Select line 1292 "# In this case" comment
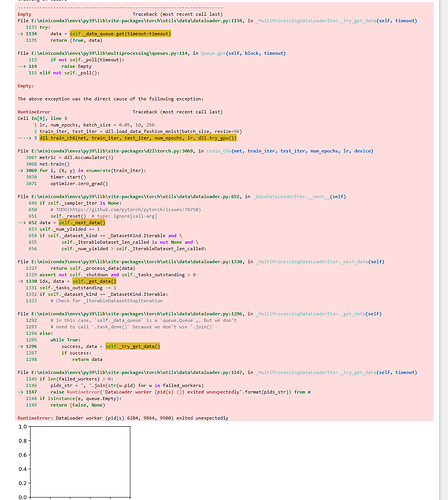The height and width of the screenshot is (500, 448). click(x=143, y=320)
